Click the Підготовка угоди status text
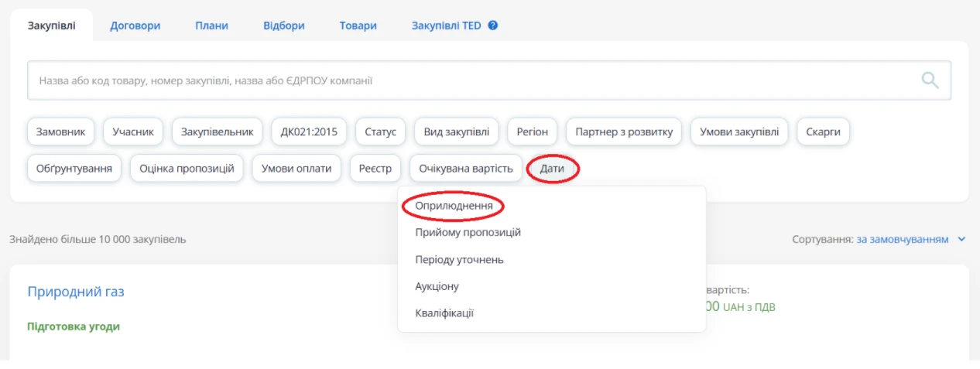The image size is (980, 369). [x=74, y=326]
